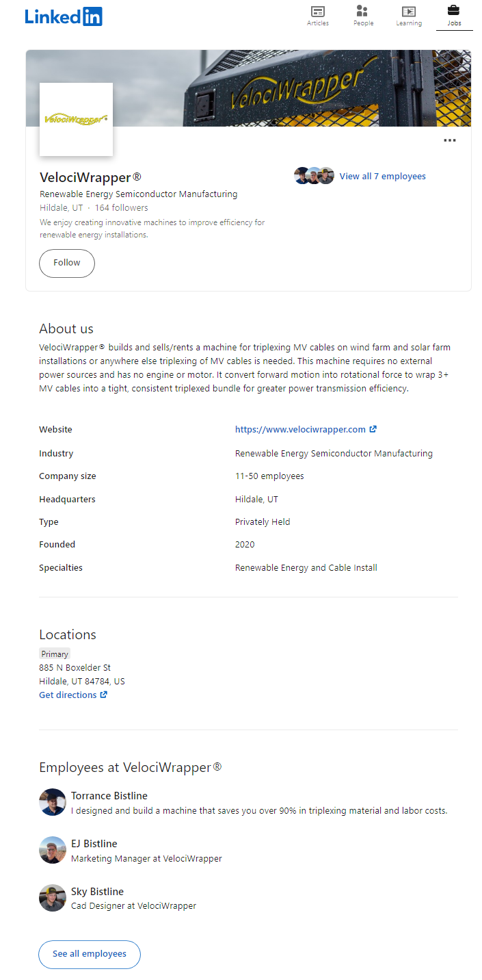Click the VelociWrapper company logo thumbnail
This screenshot has width=482, height=980.
click(76, 119)
